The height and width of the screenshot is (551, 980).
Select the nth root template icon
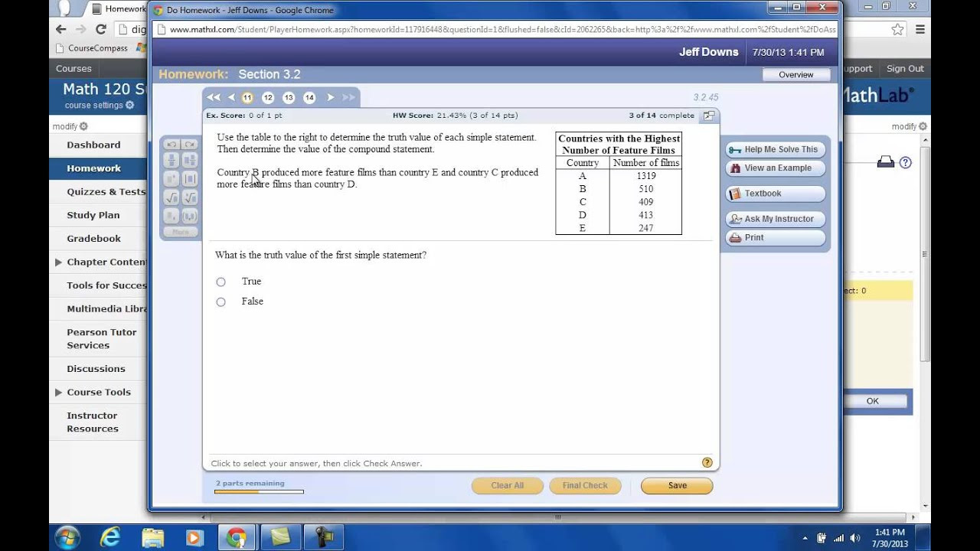point(190,197)
